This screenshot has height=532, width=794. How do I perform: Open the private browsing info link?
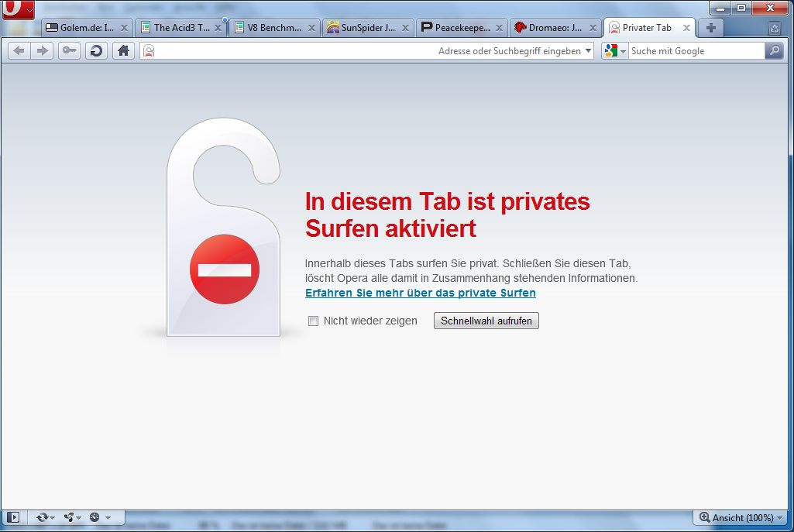point(419,293)
